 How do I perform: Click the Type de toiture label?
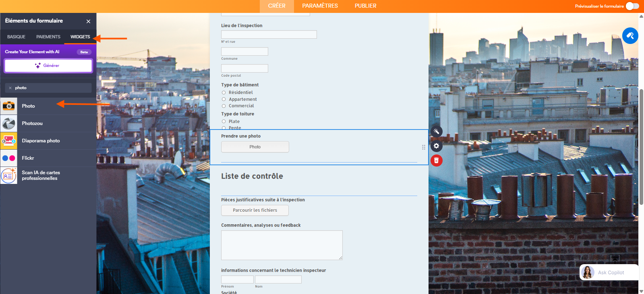coord(238,114)
